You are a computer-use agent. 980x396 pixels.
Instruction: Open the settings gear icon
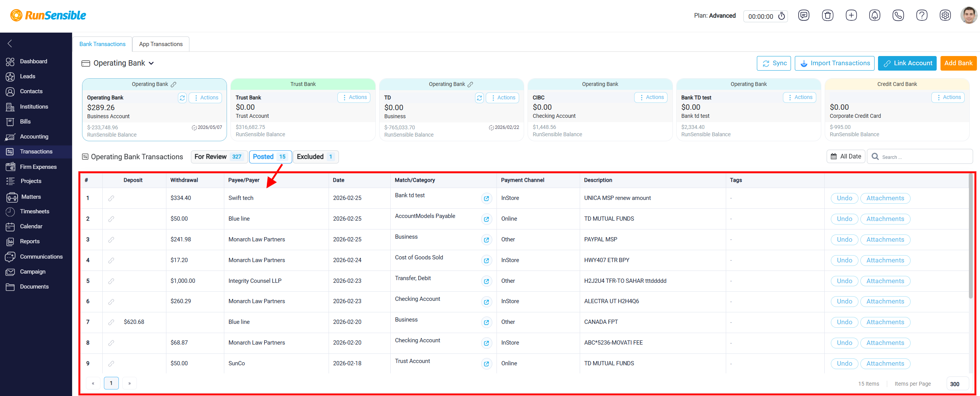pyautogui.click(x=945, y=16)
